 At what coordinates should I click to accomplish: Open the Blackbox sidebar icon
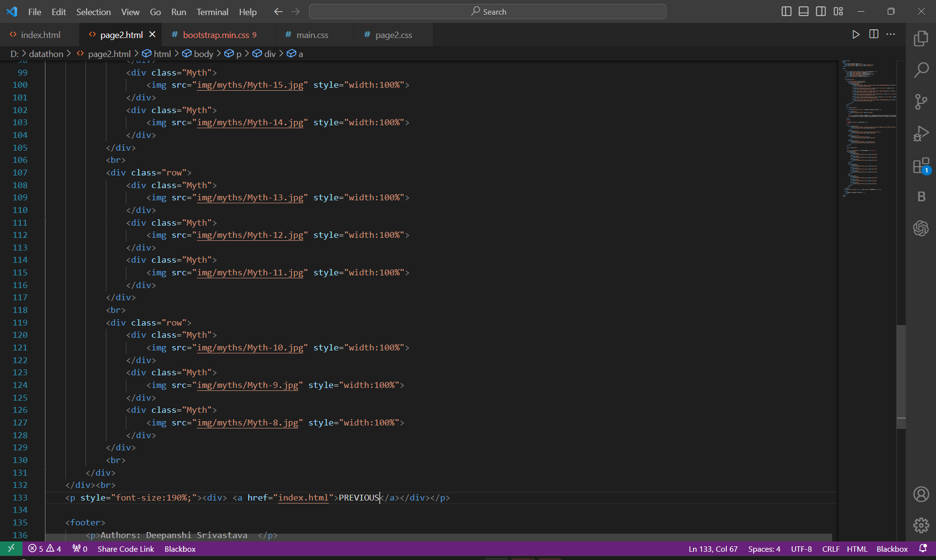(x=921, y=196)
